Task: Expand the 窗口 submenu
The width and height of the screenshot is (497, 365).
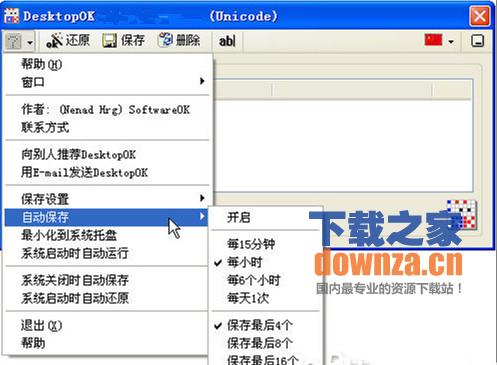Action: click(107, 81)
